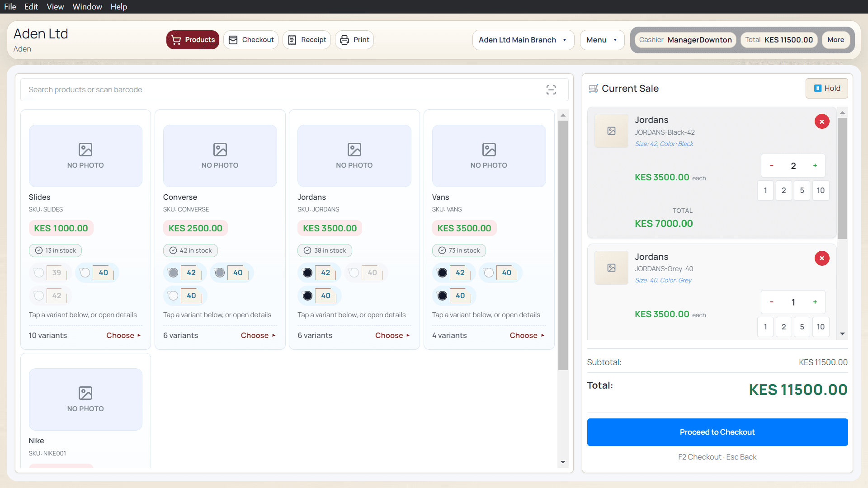Switch to the Products tab
This screenshot has height=488, width=868.
tap(193, 40)
